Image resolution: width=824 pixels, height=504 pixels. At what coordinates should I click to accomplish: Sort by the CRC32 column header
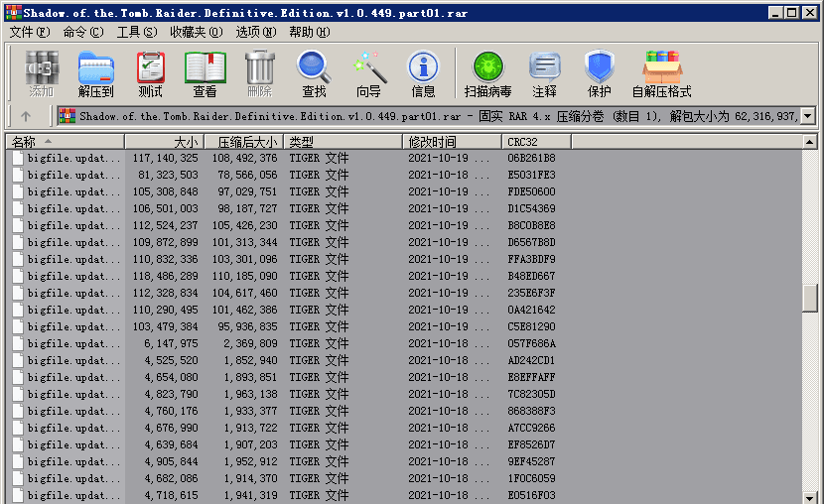536,142
